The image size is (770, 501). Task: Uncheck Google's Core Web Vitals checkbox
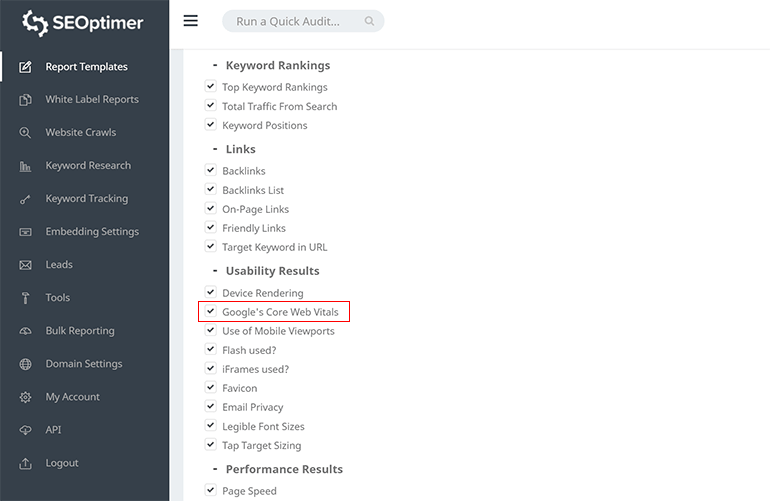click(211, 312)
